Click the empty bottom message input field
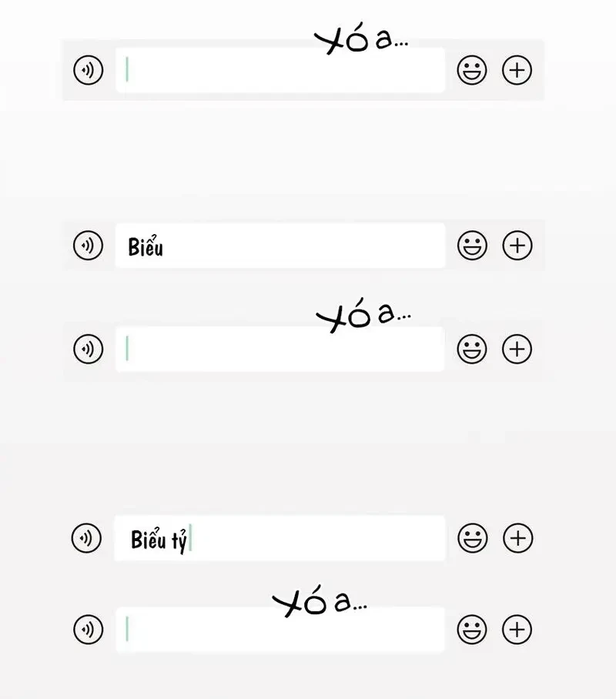 (281, 629)
